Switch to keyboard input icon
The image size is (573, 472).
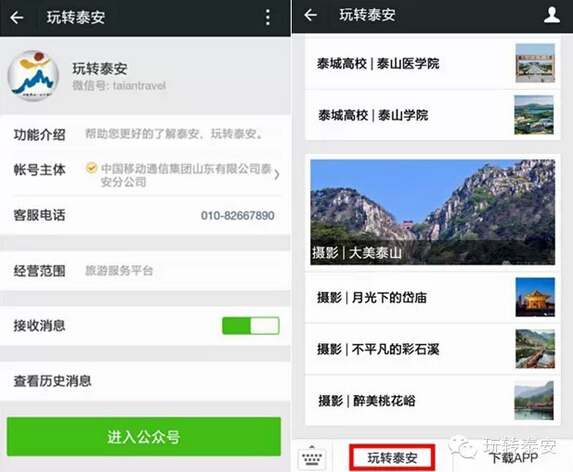pos(312,457)
